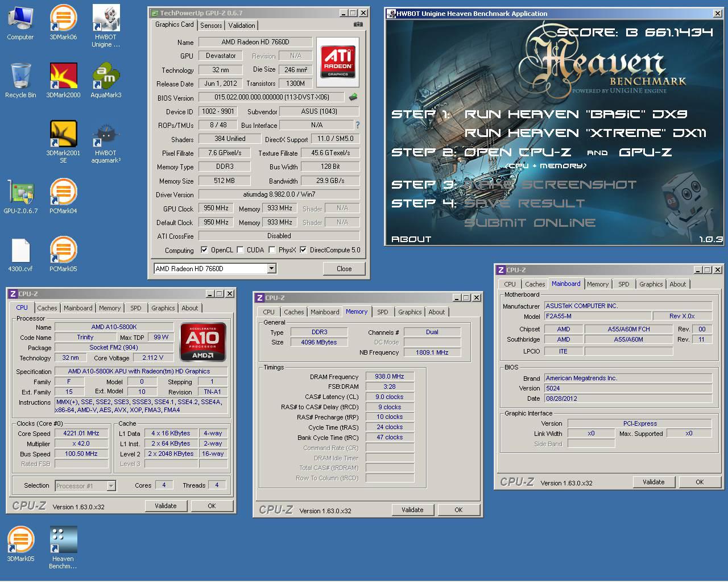Click Take Screenshot in HWBOT window
Image resolution: width=728 pixels, height=582 pixels.
point(551,185)
